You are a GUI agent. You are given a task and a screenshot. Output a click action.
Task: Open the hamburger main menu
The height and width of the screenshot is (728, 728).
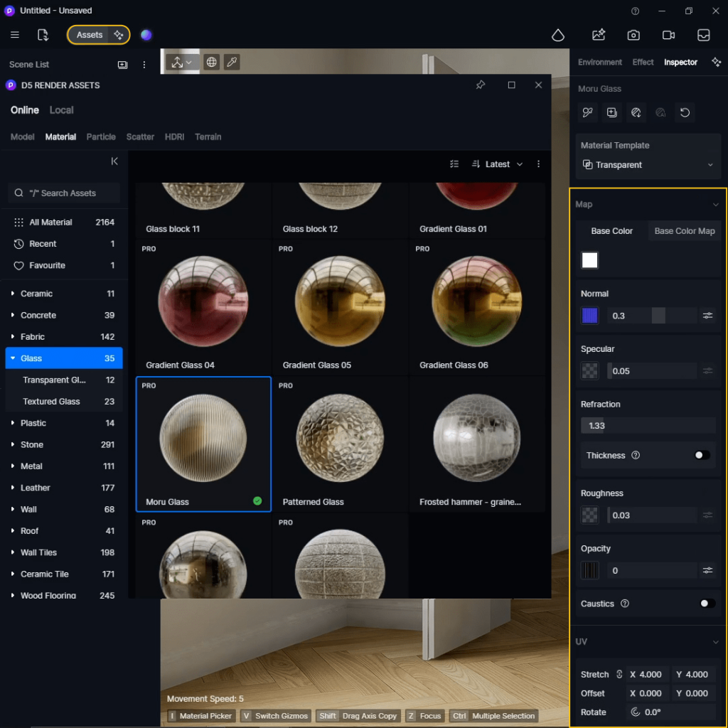click(x=14, y=35)
